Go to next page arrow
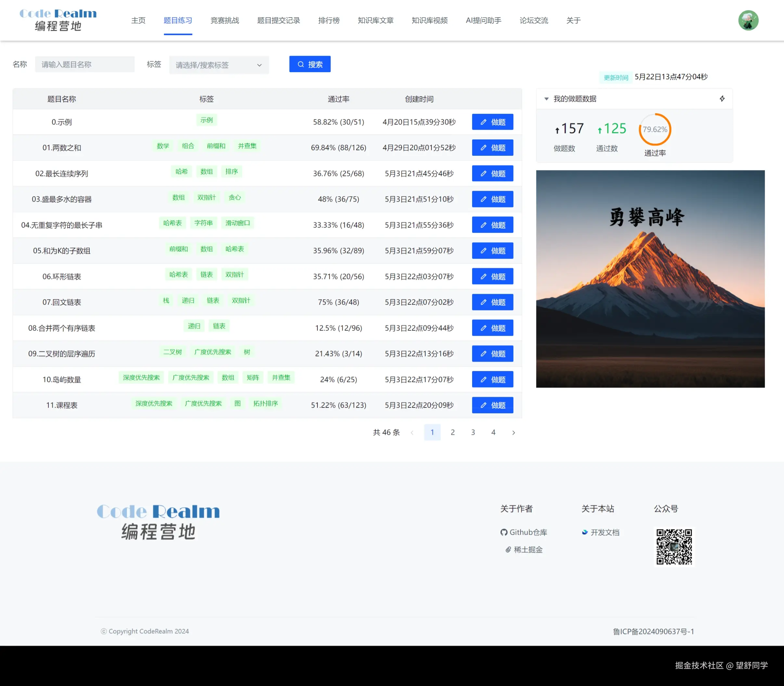784x686 pixels. pos(513,433)
